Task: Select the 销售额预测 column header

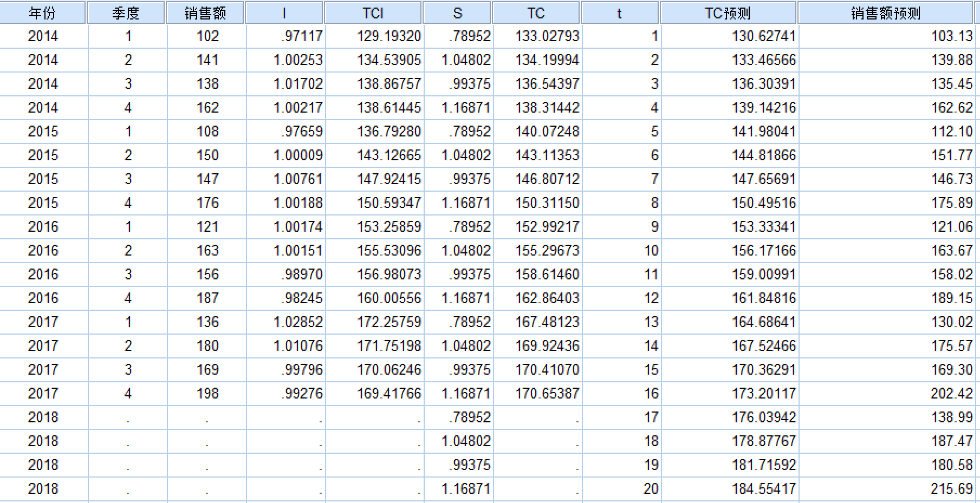Action: (886, 13)
